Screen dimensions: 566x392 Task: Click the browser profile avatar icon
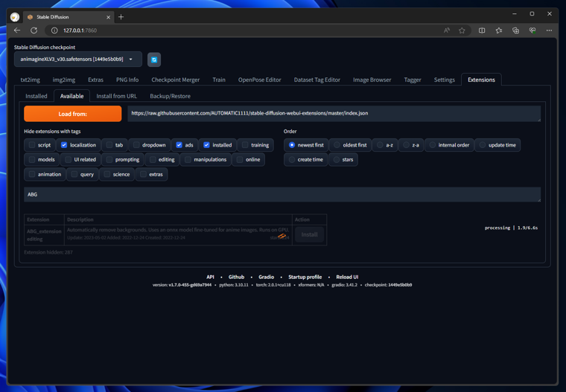tap(15, 17)
